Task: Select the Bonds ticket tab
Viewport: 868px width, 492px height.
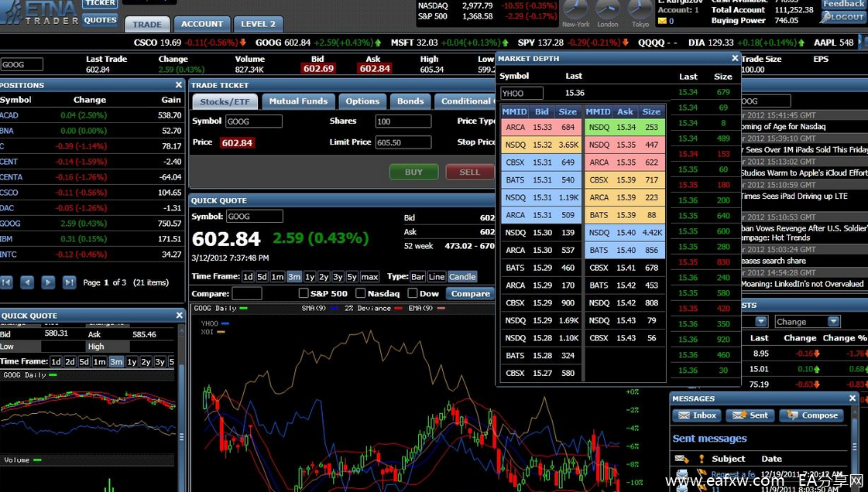Action: (x=410, y=101)
